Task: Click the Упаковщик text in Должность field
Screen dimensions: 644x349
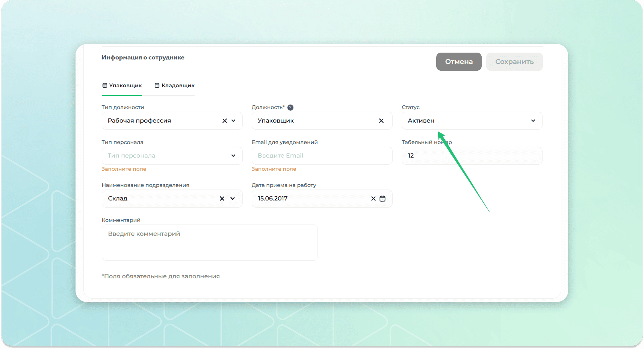Action: pos(276,121)
